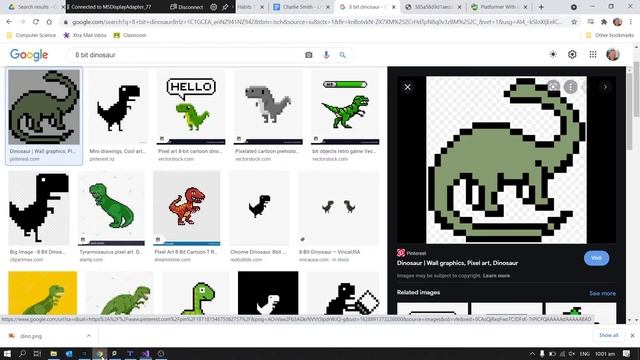Image resolution: width=640 pixels, height=360 pixels.
Task: Click Disconnect in the display adapter bar
Action: tap(186, 7)
